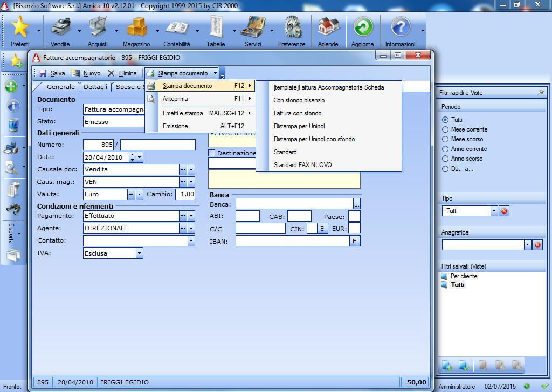This screenshot has height=392, width=552.
Task: Click the Aggiorna refresh icon
Action: [363, 27]
